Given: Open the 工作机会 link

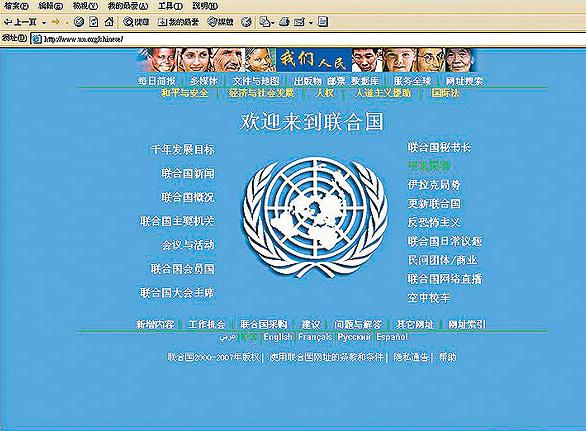Looking at the screenshot, I should (x=207, y=324).
